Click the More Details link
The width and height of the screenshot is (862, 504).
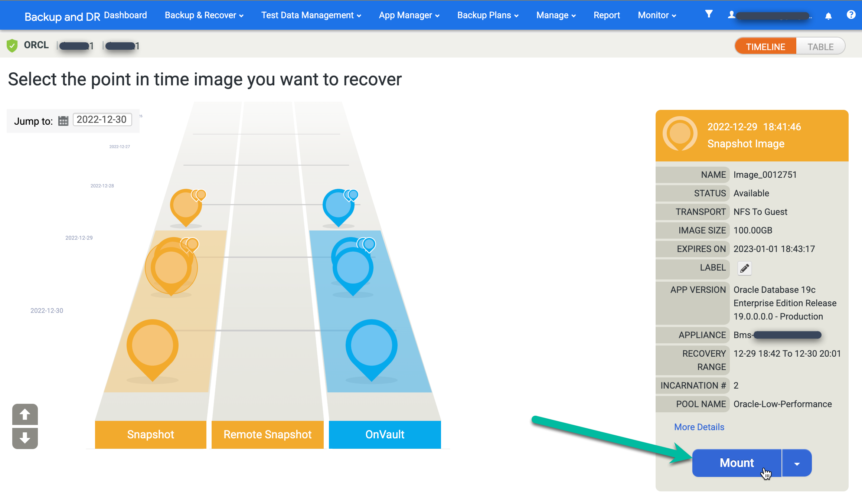pyautogui.click(x=699, y=426)
